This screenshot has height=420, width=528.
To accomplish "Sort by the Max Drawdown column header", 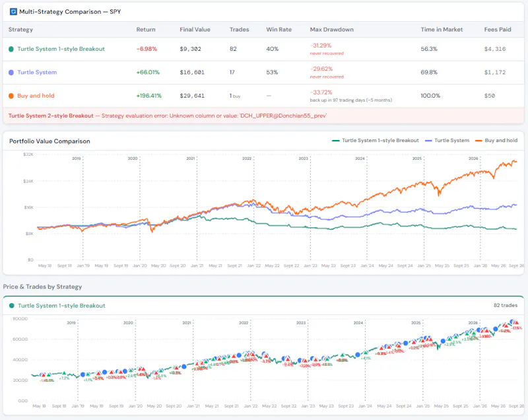I will 332,29.
